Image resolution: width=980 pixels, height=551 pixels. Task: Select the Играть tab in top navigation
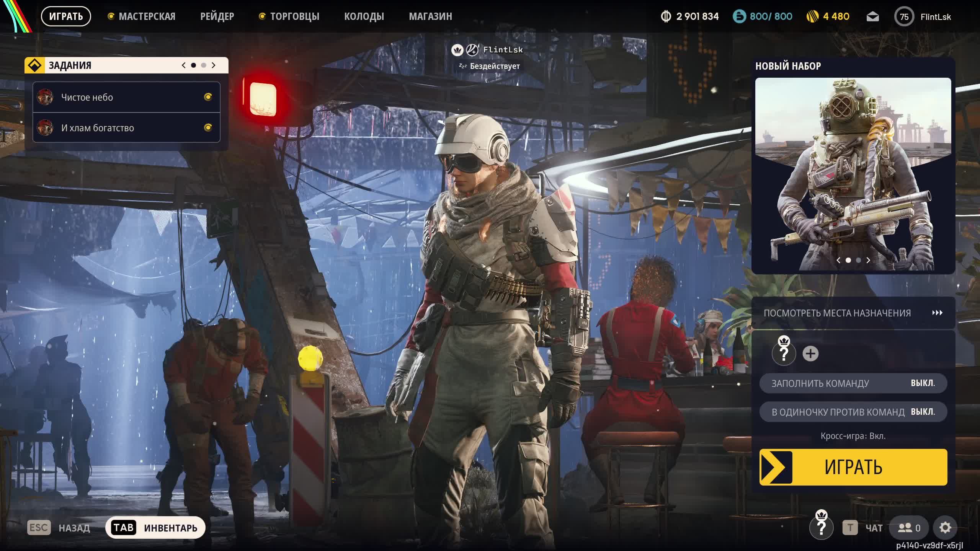pos(66,16)
